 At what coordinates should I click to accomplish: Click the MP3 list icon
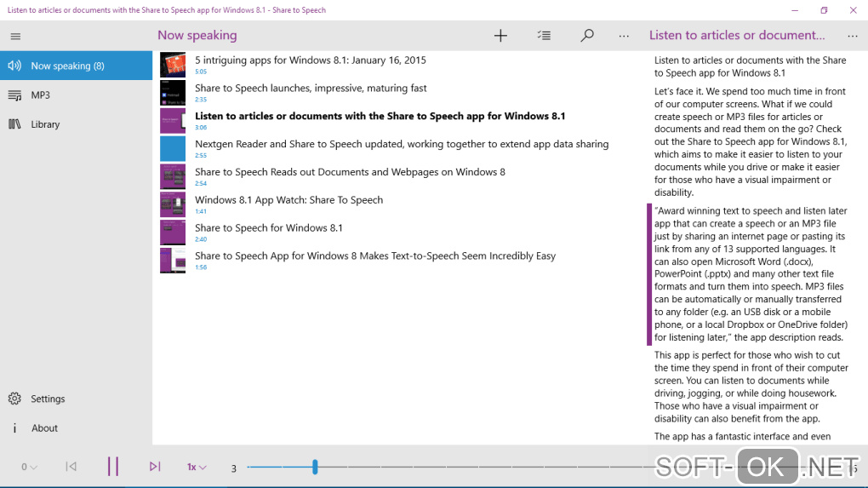point(14,95)
